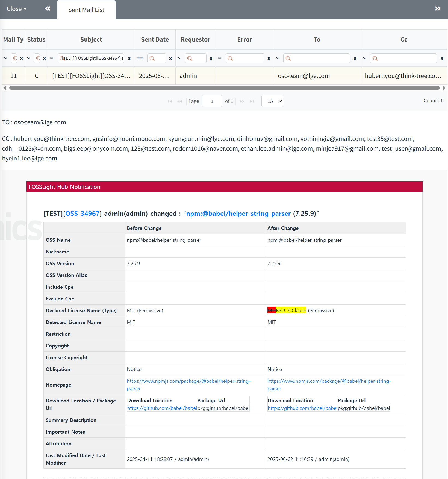
Task: Sort by the Subject column header
Action: pyautogui.click(x=91, y=40)
